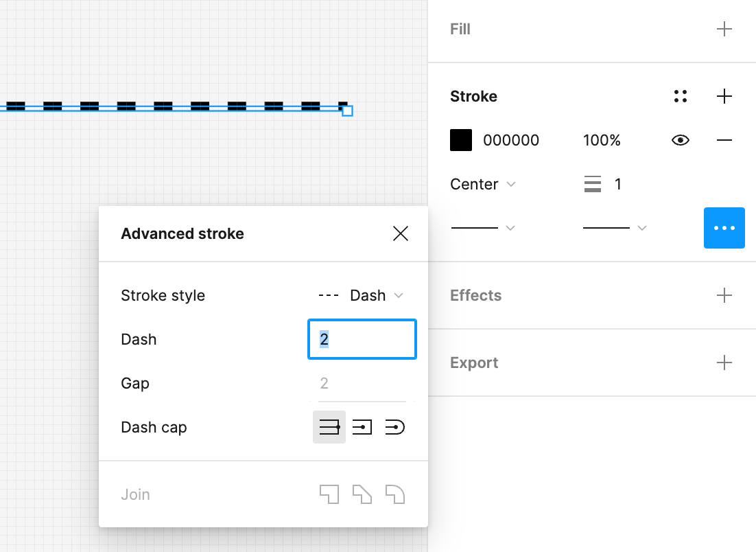
Task: Select the square dash cap option
Action: click(362, 427)
